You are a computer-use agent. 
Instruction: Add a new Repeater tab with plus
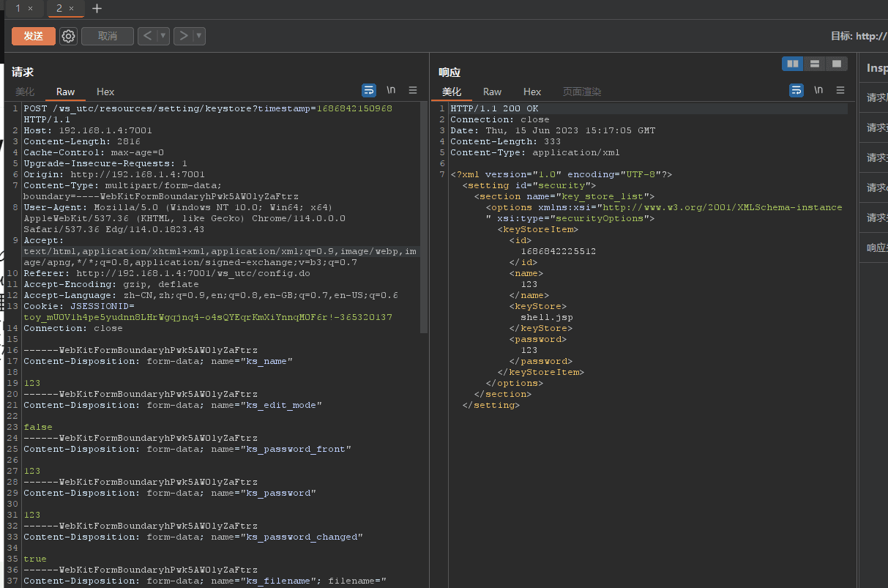[x=97, y=9]
